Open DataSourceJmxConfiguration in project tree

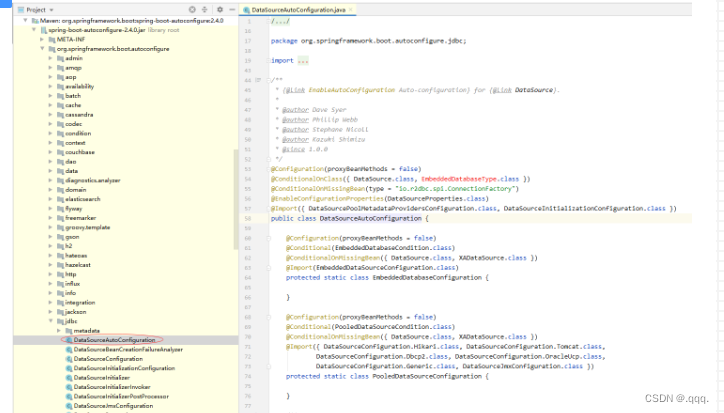(113, 406)
